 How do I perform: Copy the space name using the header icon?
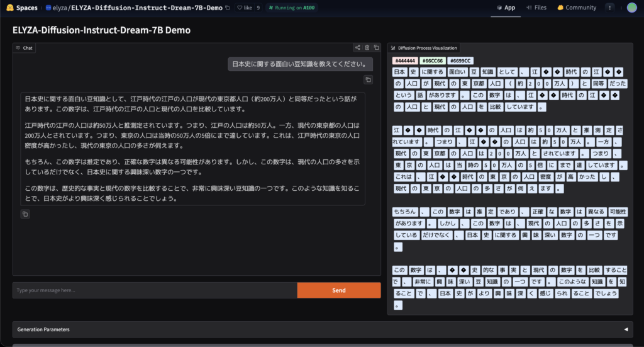point(227,8)
